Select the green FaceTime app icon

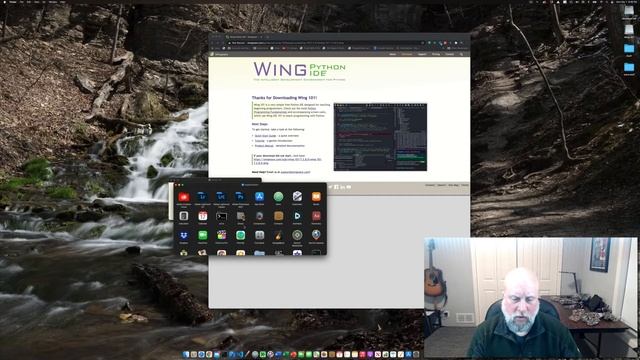coord(202,235)
